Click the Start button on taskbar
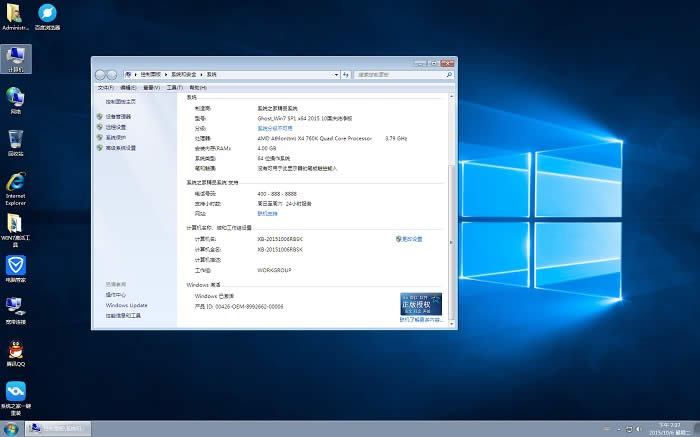Screen dimensions: 700x437 pos(12,428)
